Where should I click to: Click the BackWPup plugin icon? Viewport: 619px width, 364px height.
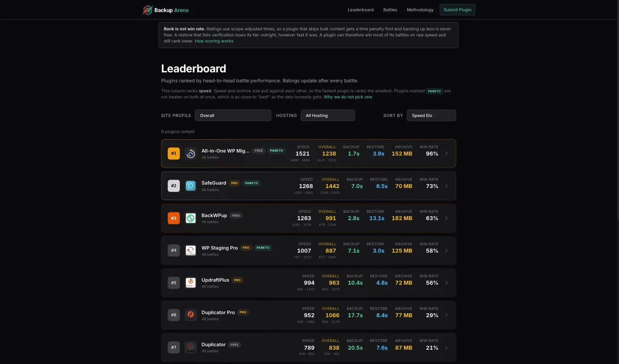click(x=190, y=218)
